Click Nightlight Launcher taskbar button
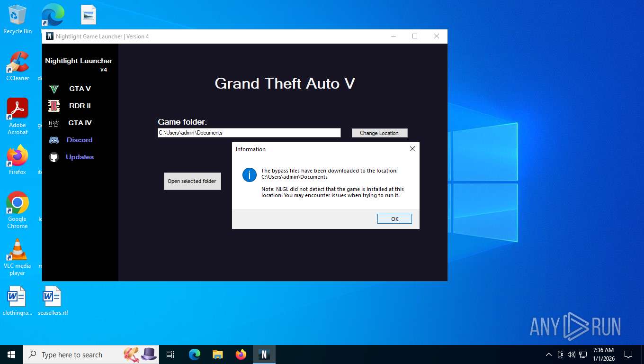 pyautogui.click(x=264, y=355)
